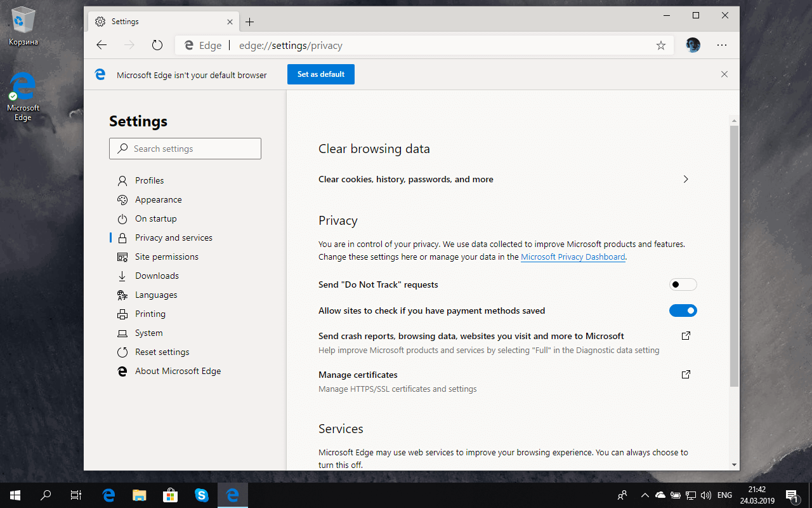
Task: Open Windows search from the taskbar
Action: (x=46, y=495)
